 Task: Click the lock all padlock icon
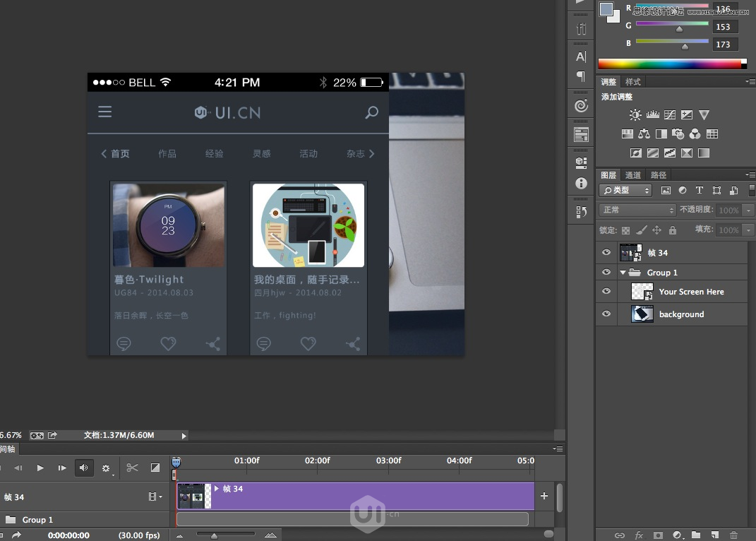(x=672, y=230)
